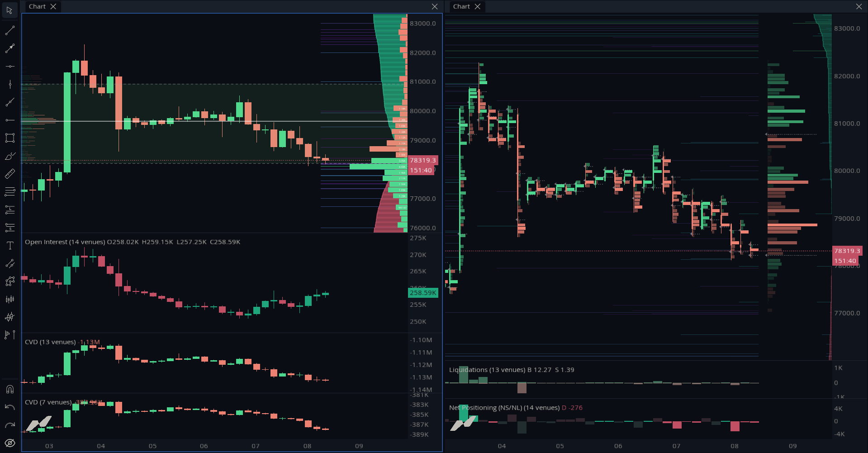Close the left Chart tab
The width and height of the screenshot is (868, 453).
coord(53,6)
